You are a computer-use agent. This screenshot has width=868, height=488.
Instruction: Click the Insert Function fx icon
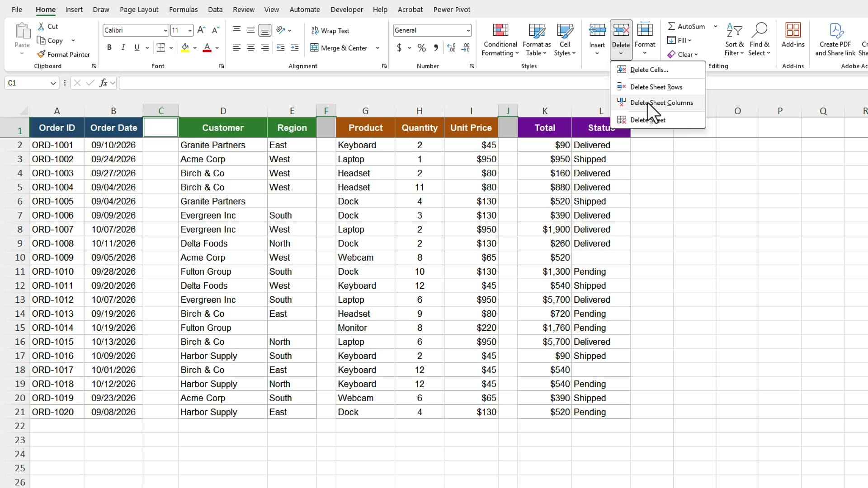coord(104,83)
